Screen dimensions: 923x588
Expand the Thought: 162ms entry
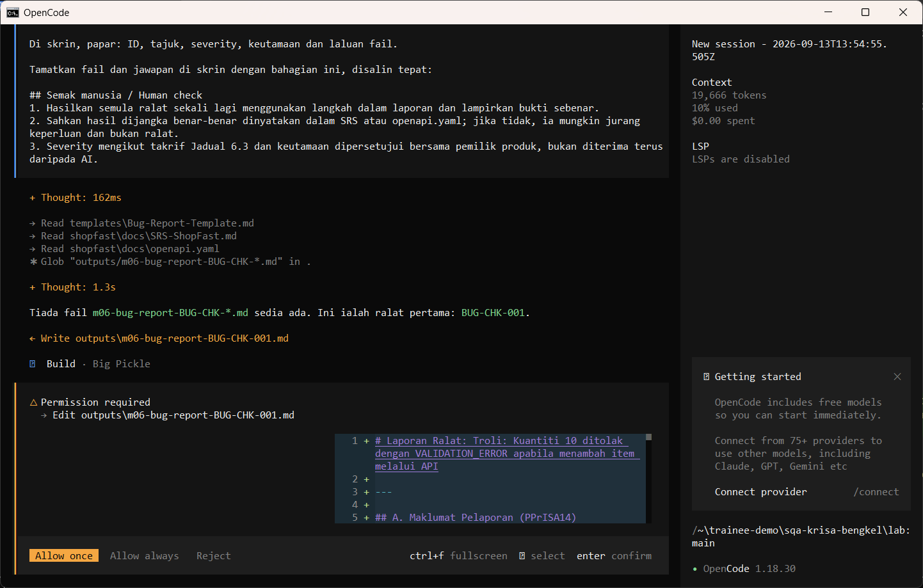click(x=76, y=197)
